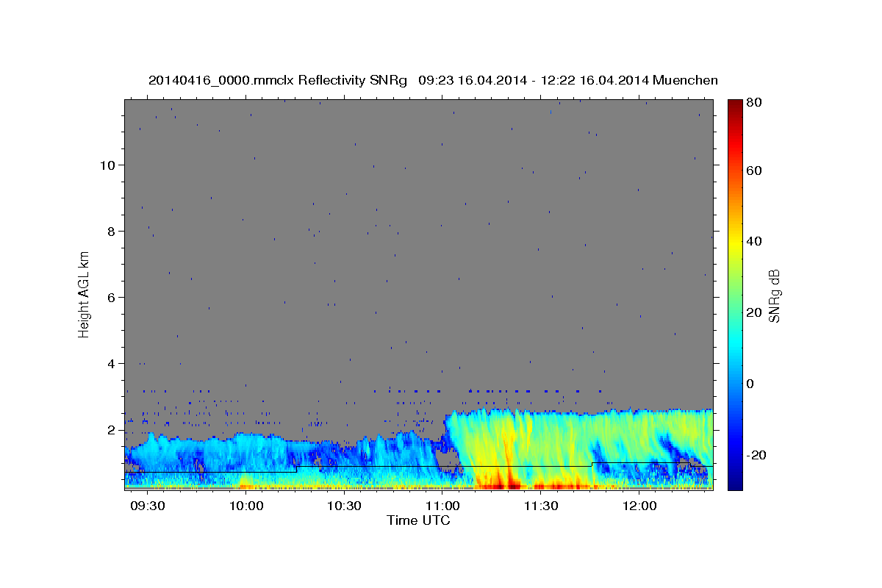
Task: Click the height tick label 4
Action: point(112,364)
